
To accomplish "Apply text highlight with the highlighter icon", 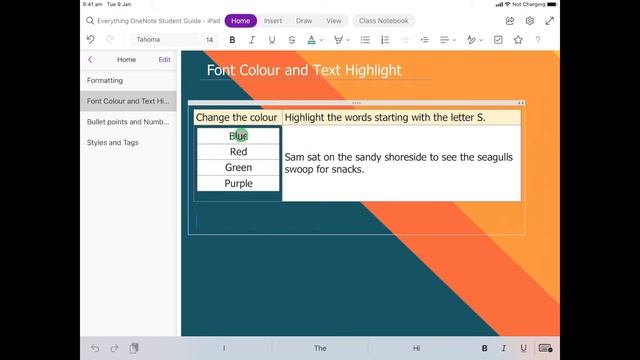I will click(x=338, y=40).
